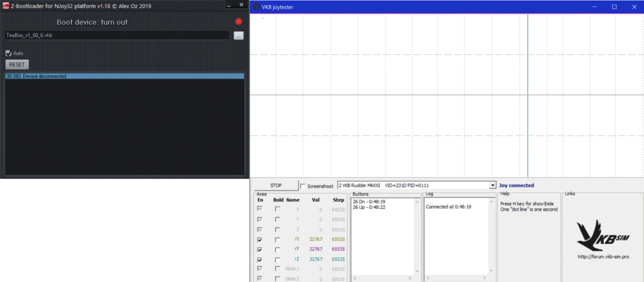Click down arrow of Buttons list scrollbar
The height and width of the screenshot is (282, 644).
(x=417, y=271)
